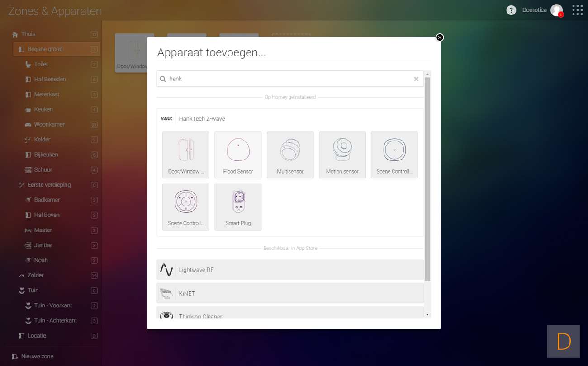
Task: Select the Woonkamer zone in sidebar
Action: 49,124
